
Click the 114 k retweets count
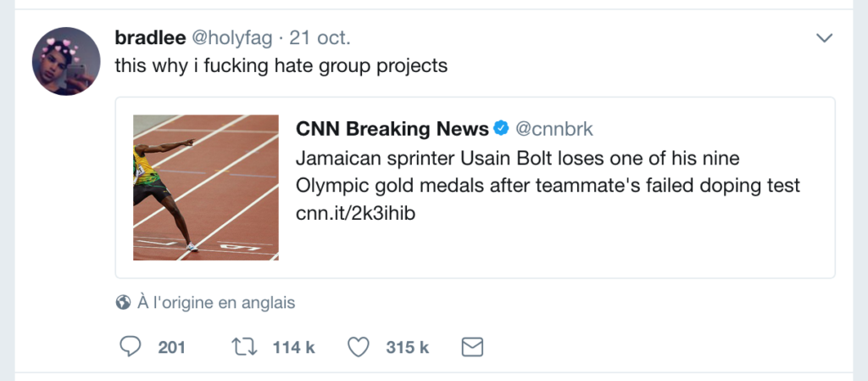pyautogui.click(x=293, y=347)
